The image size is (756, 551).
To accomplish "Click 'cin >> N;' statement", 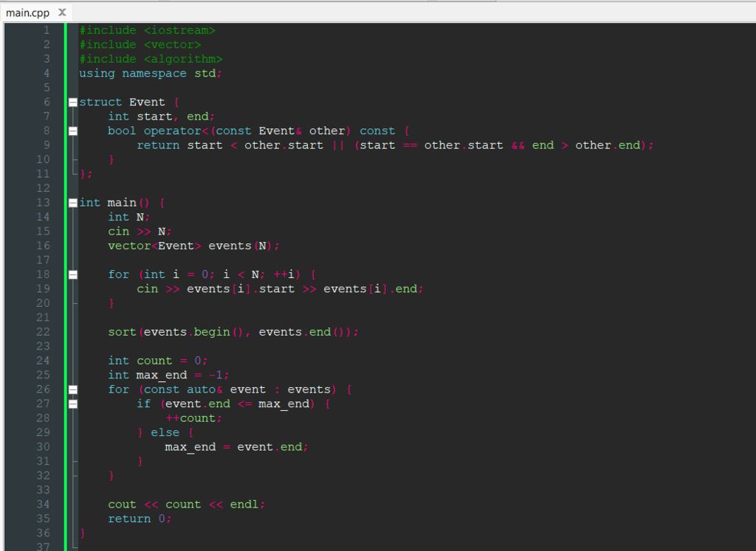I will pyautogui.click(x=140, y=232).
